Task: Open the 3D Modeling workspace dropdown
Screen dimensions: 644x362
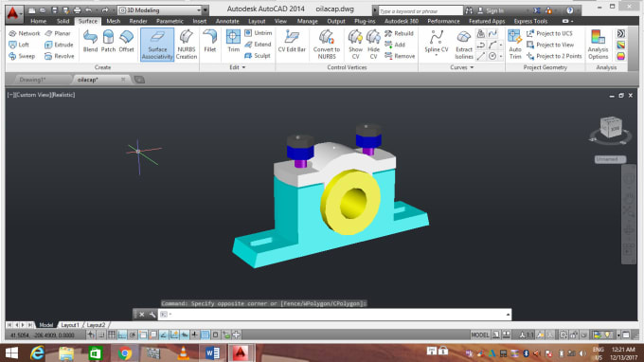Action: [162, 9]
